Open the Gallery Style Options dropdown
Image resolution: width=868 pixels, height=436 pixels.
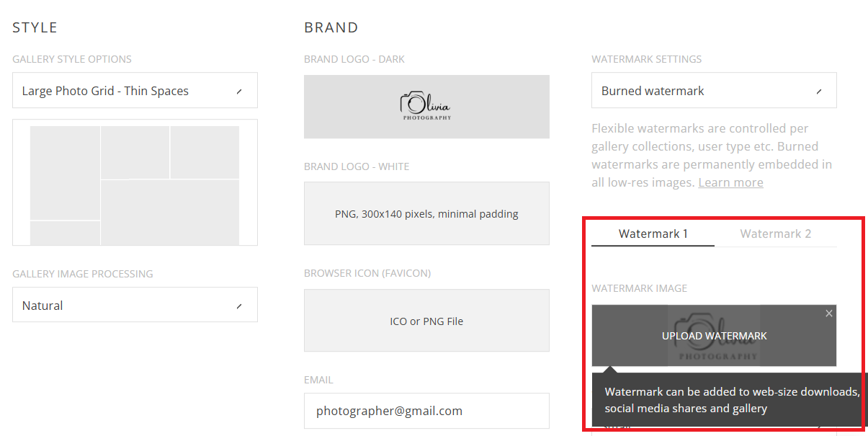135,90
